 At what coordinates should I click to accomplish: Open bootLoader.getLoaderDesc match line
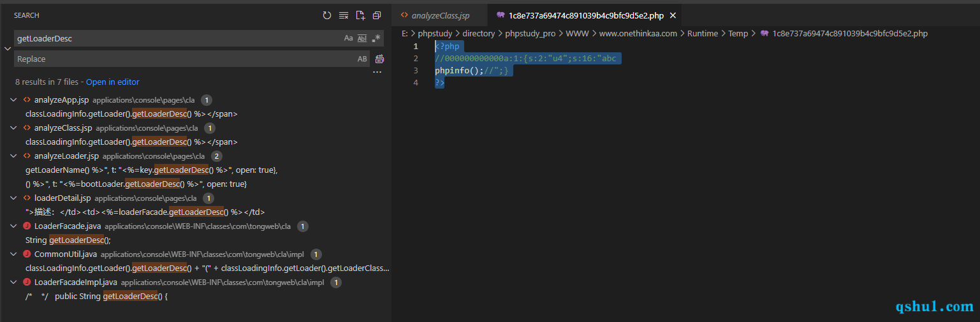[x=136, y=184]
